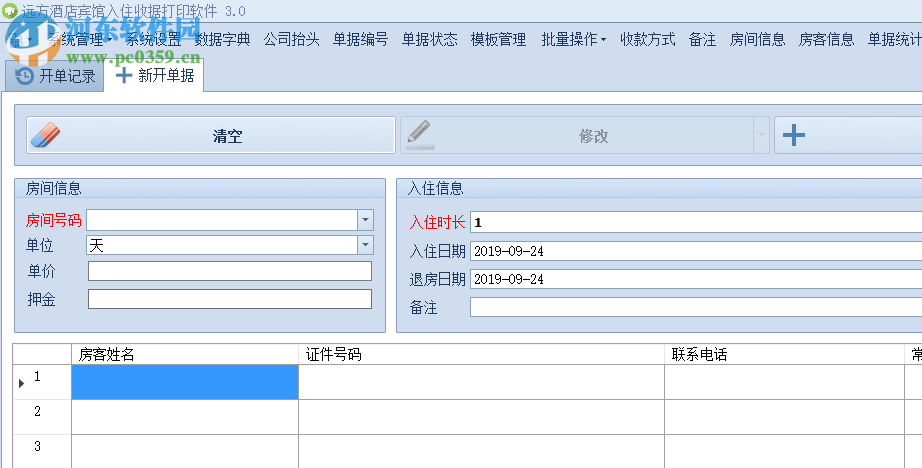Open 单据状态 menu item
Viewport: 922px width, 468px height.
[430, 39]
